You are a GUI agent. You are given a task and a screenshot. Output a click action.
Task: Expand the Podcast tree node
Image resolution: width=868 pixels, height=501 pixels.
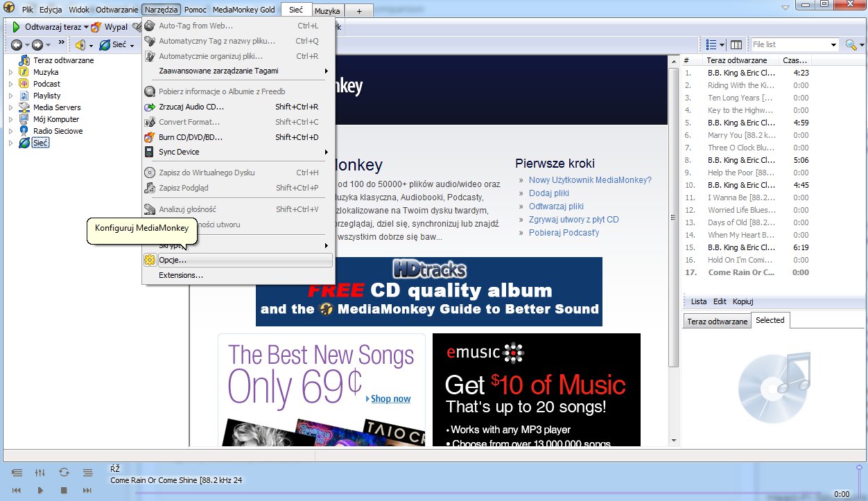click(11, 84)
